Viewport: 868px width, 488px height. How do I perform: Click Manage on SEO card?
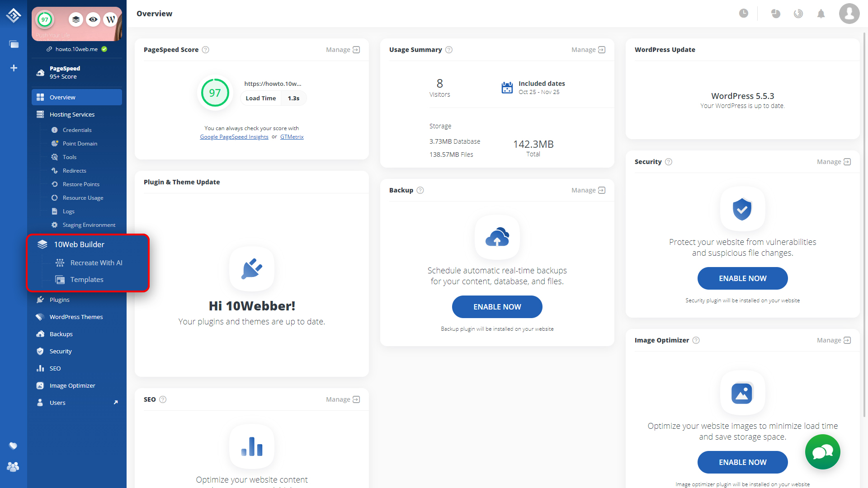(343, 399)
